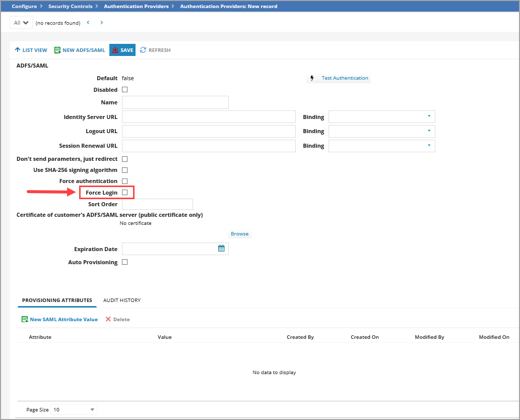Image resolution: width=520 pixels, height=420 pixels.
Task: Switch to the Audit History tab
Action: tap(122, 301)
